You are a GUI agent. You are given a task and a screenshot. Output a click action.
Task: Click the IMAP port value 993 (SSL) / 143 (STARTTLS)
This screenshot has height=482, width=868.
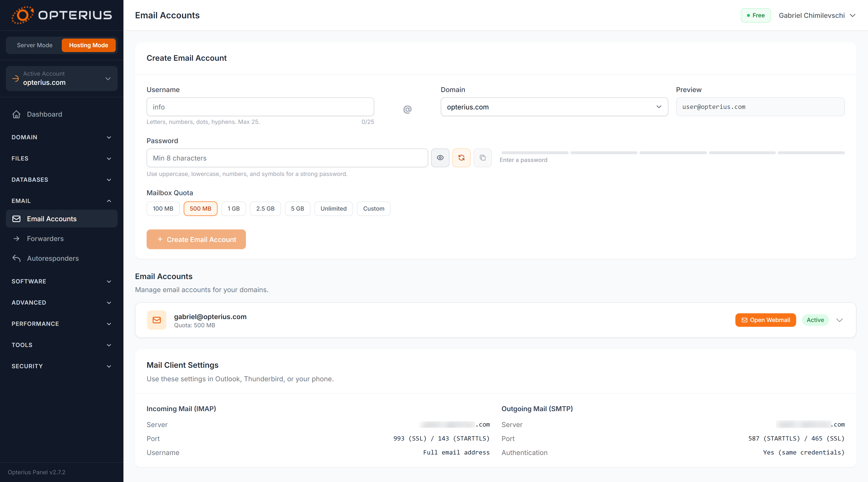(441, 439)
